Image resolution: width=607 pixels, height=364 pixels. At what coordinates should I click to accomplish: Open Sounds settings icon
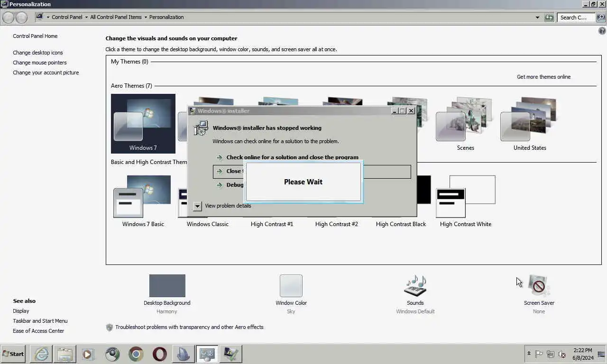pyautogui.click(x=415, y=286)
